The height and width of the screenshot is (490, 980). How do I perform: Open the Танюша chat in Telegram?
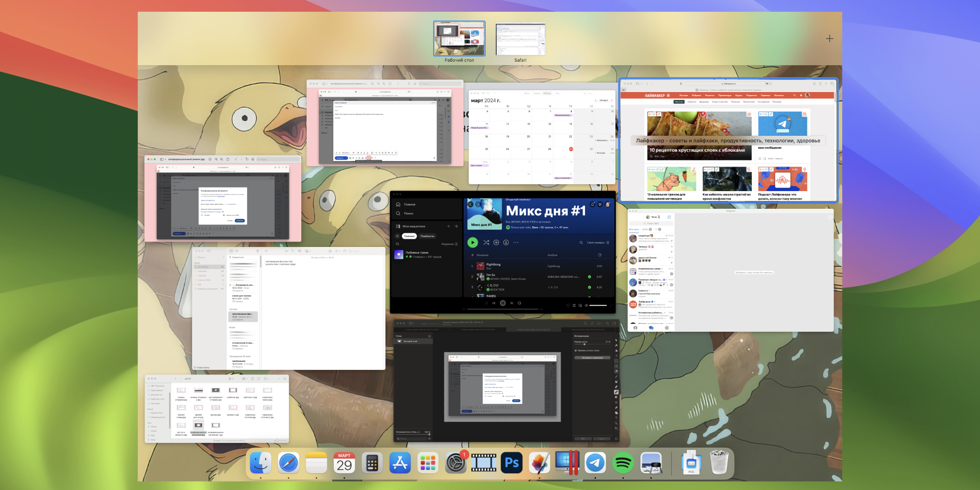pos(651,248)
